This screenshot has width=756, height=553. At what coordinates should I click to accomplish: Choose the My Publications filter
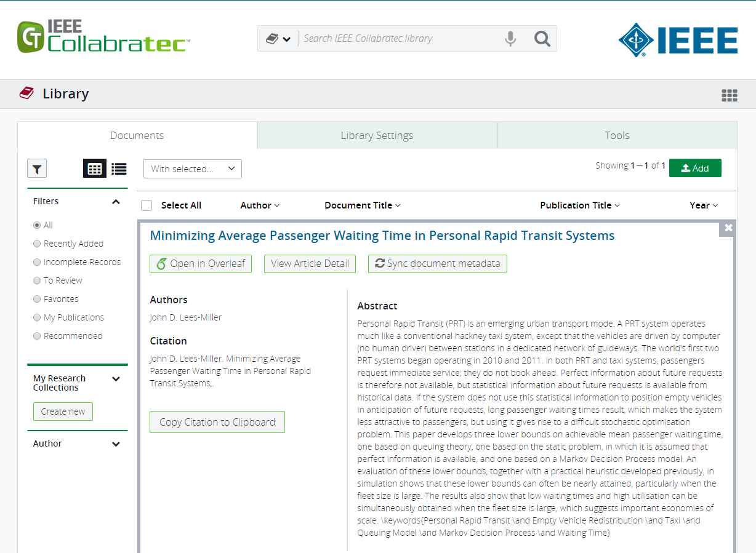36,317
